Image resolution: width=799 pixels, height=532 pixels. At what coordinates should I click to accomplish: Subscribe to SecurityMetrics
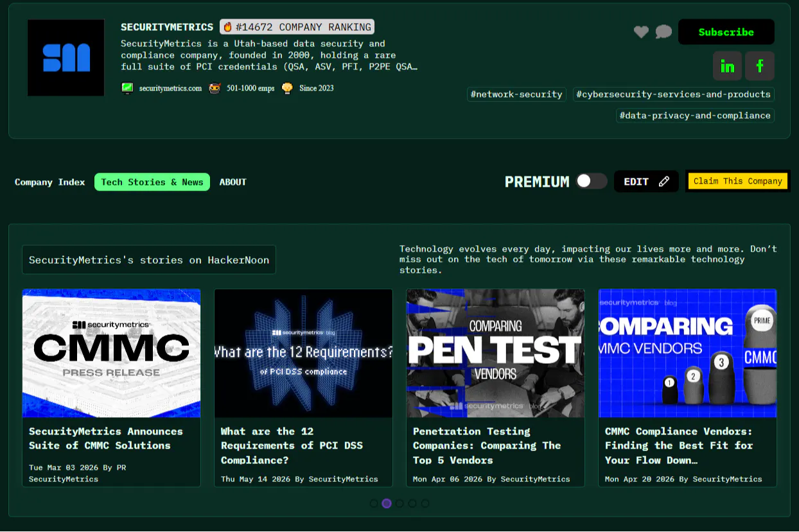pos(726,32)
